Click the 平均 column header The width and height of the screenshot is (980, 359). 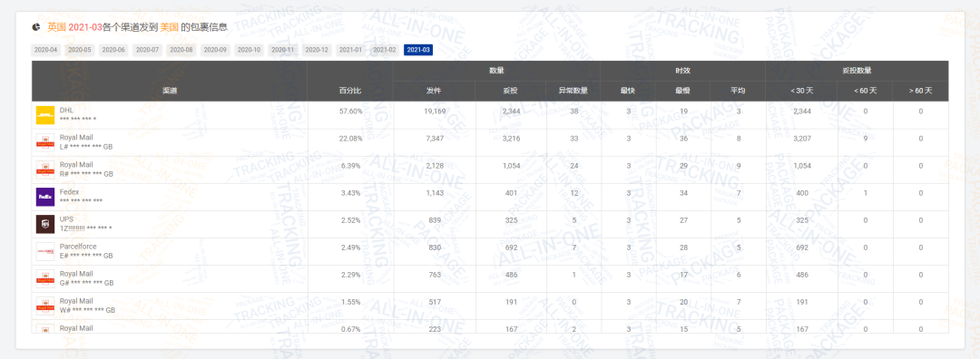pos(738,92)
